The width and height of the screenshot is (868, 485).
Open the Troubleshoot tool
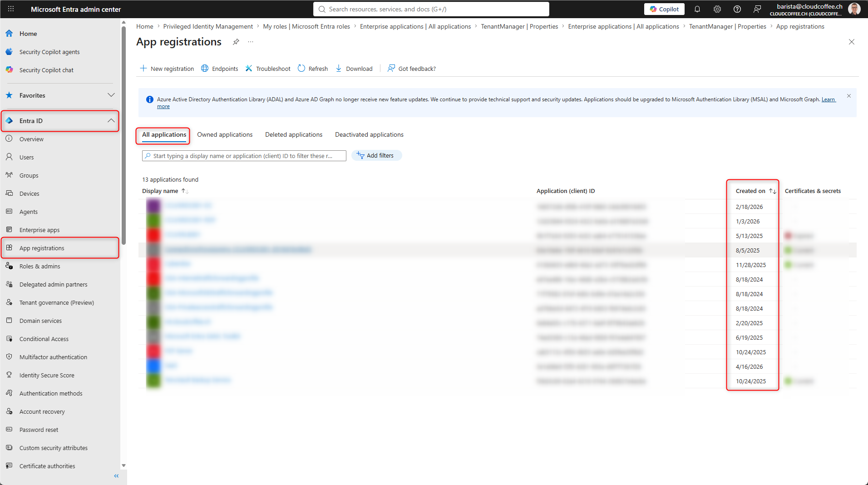268,69
